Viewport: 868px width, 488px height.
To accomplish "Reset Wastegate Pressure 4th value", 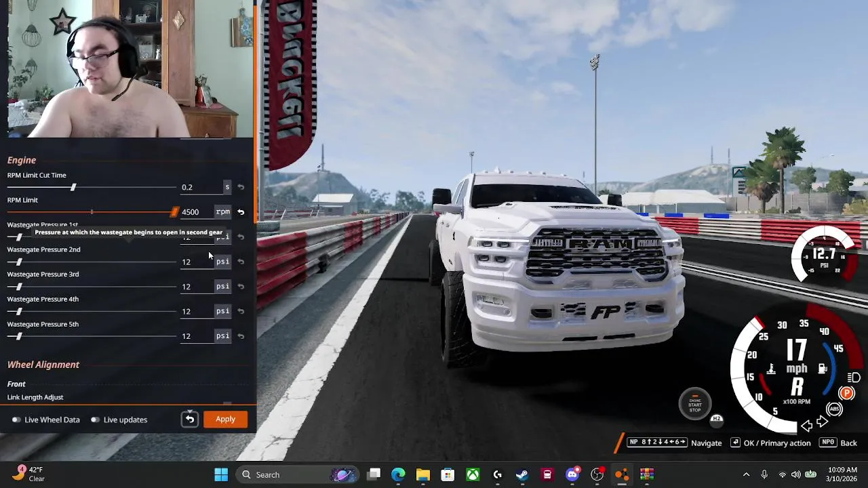I will click(x=241, y=311).
